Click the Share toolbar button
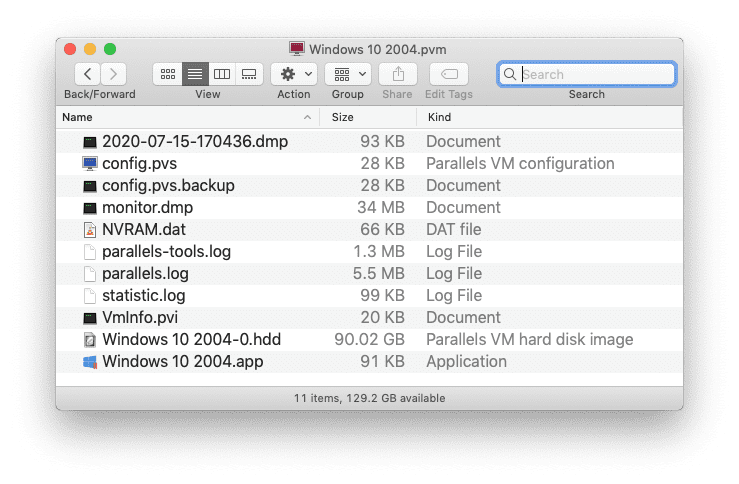 click(x=398, y=74)
